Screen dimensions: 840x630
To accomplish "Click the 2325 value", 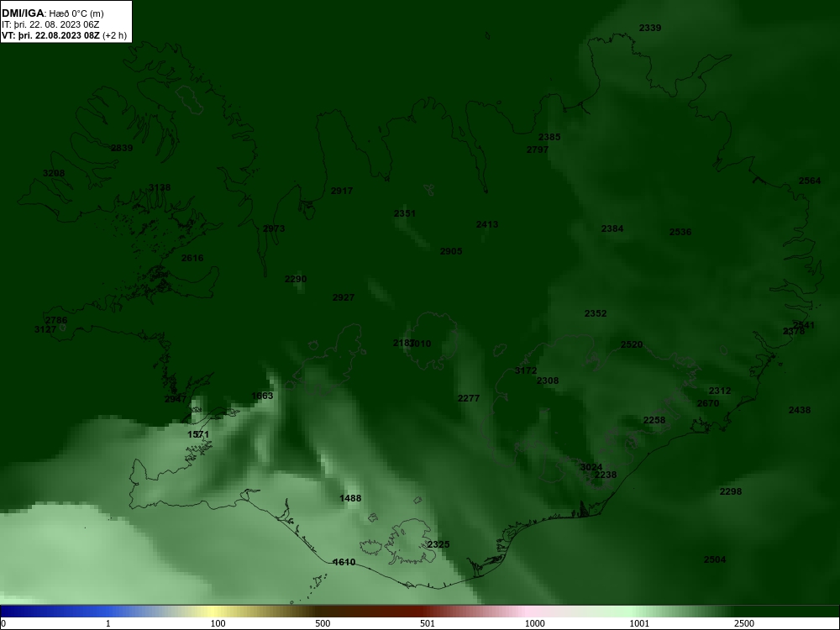I will point(438,545).
